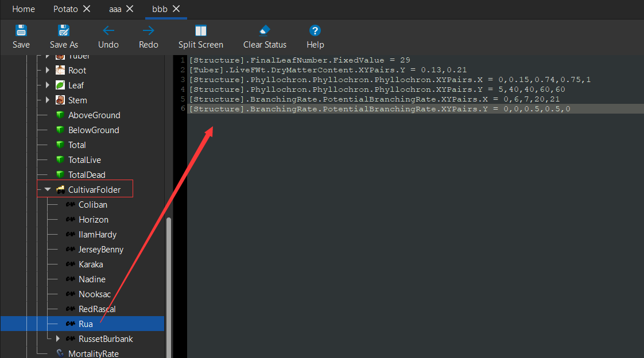Screen dimensions: 644x358
Task: Collapse the CultivarFolder node
Action: (48, 188)
